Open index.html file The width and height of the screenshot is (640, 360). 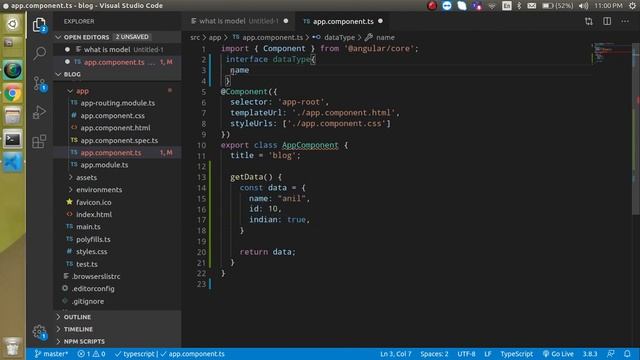tap(118, 215)
